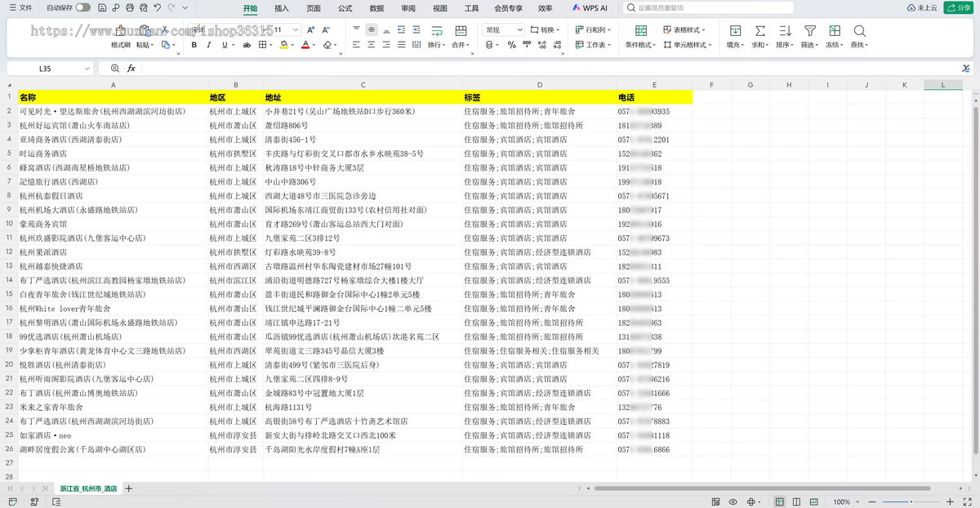
Task: Open the WPS AI assistant
Action: pyautogui.click(x=590, y=8)
